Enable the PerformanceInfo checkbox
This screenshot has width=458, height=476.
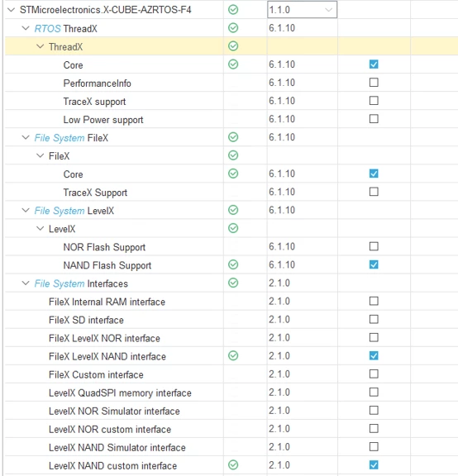[374, 83]
